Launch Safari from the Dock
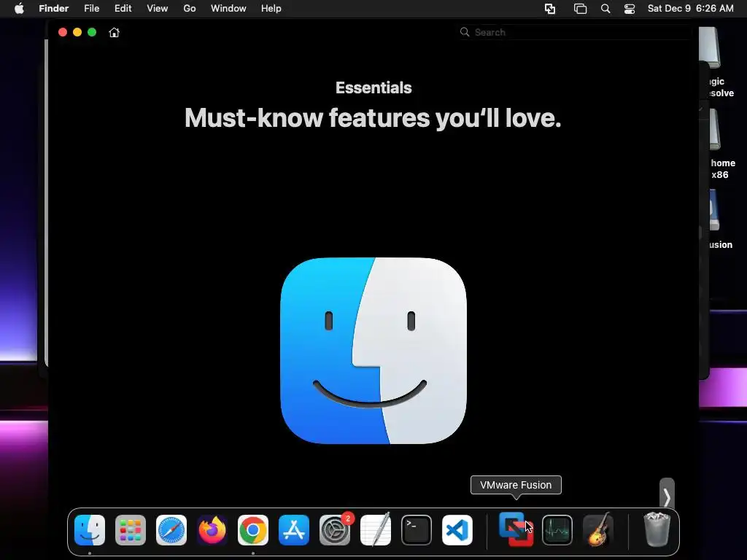The width and height of the screenshot is (747, 560). (x=171, y=530)
